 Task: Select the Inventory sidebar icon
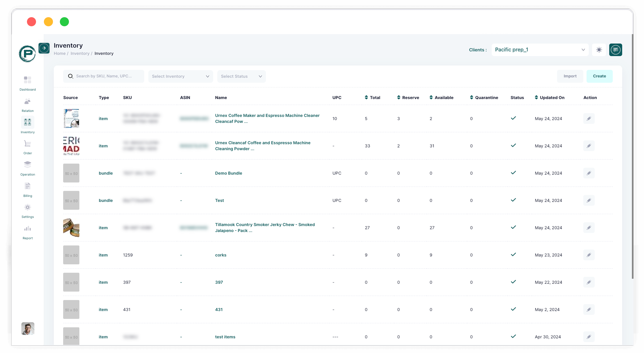click(x=27, y=122)
